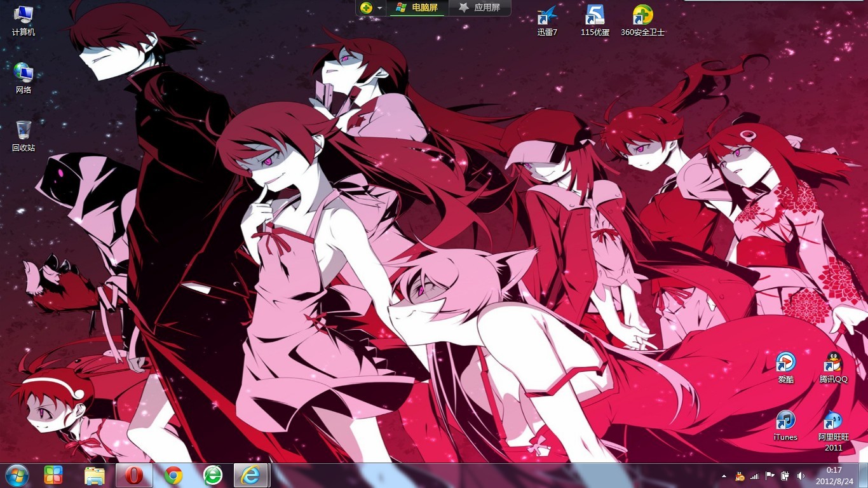
Task: Open Internet Explorer from taskbar
Action: point(251,475)
